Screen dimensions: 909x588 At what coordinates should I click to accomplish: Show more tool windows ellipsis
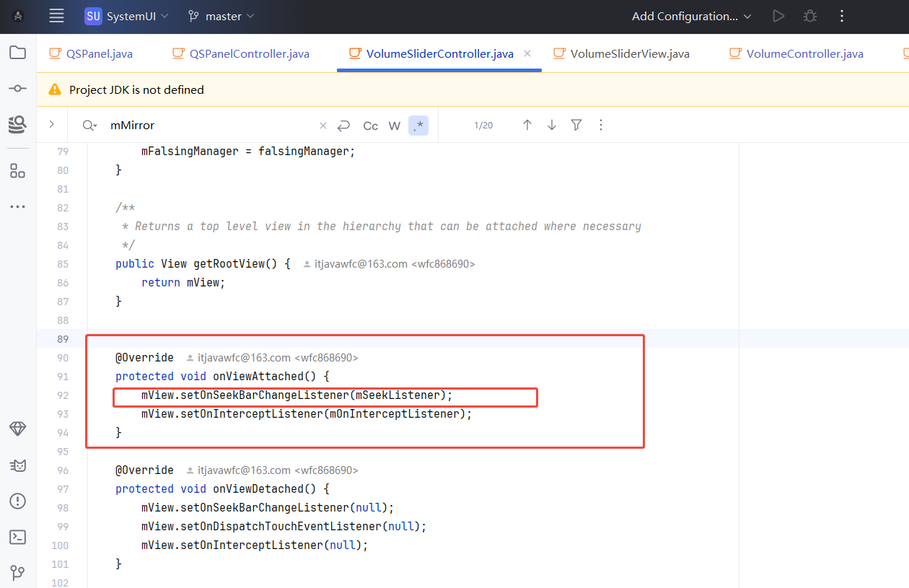[x=17, y=207]
